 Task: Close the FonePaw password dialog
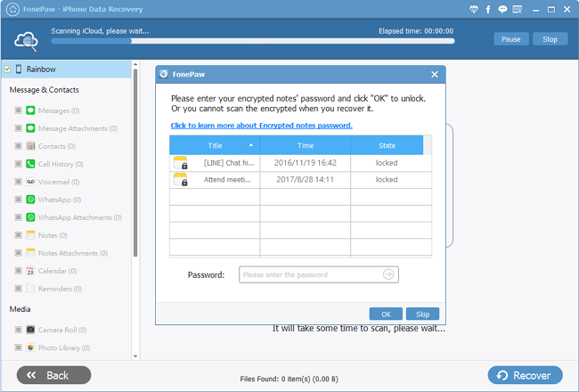click(x=435, y=74)
